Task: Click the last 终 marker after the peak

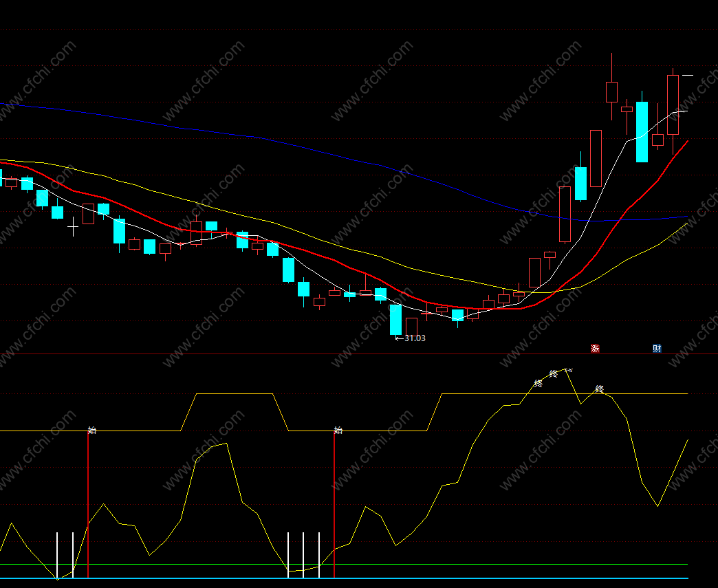Action: (600, 390)
